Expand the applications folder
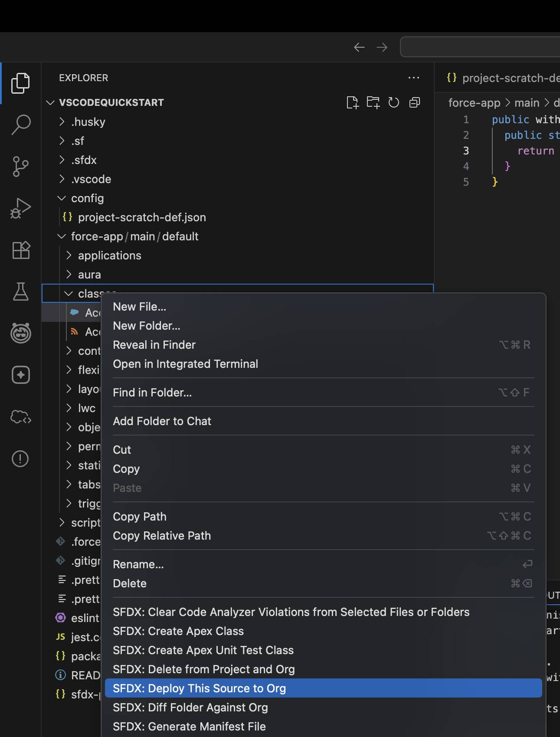Screen dimensions: 560x737 [x=69, y=255]
